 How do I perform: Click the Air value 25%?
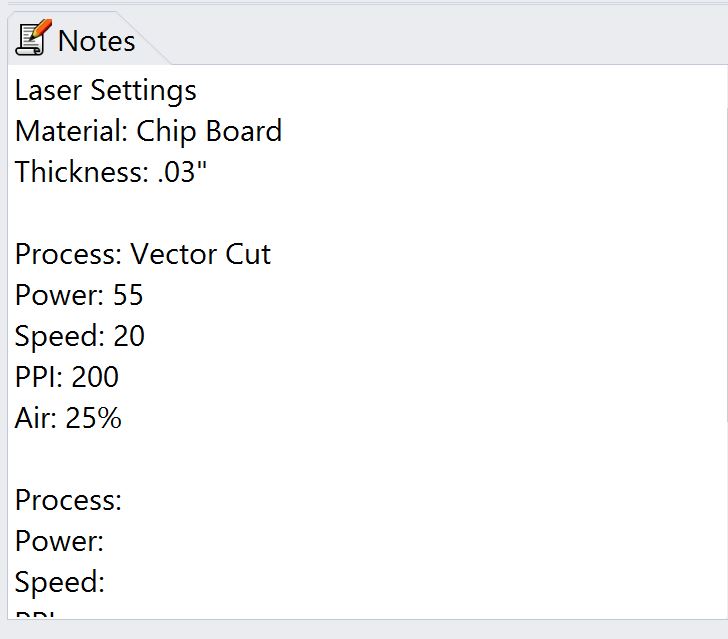pos(93,417)
